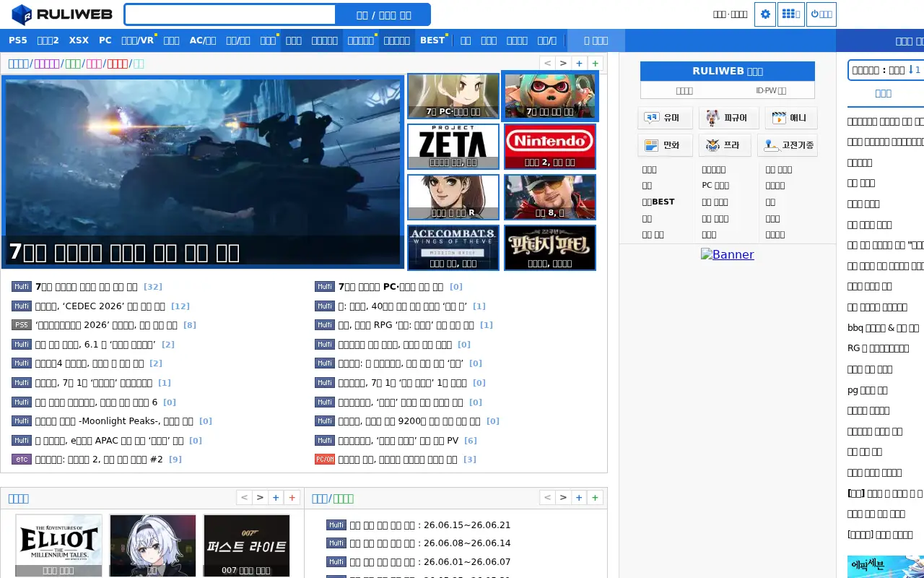This screenshot has width=924, height=578.
Task: Open the 만화 board shortcut
Action: coord(665,145)
